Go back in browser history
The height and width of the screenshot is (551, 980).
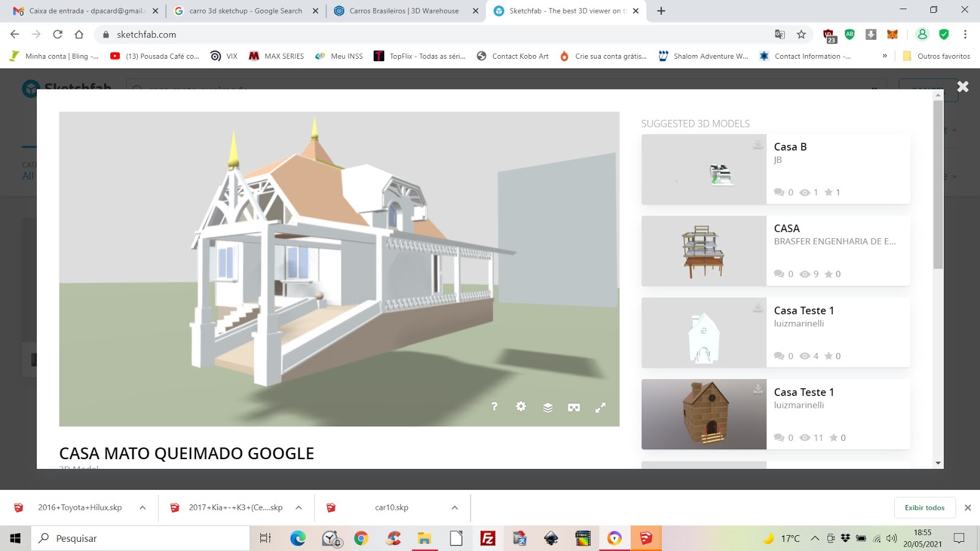(15, 34)
